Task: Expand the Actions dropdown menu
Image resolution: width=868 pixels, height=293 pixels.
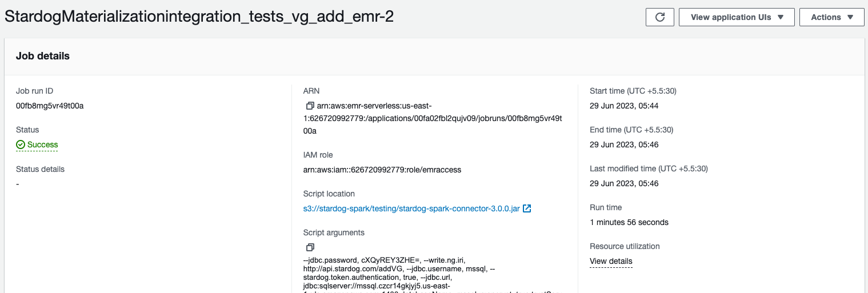Action: point(831,17)
